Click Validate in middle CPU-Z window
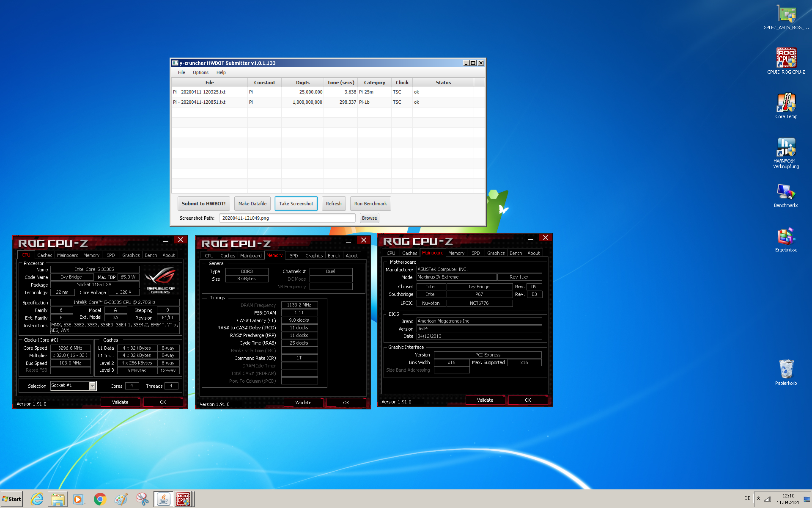The height and width of the screenshot is (508, 812). click(x=303, y=403)
